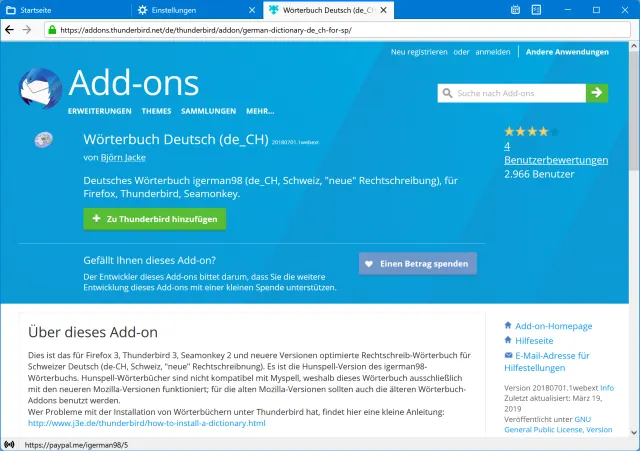
Task: Open SAMMLUNGEN menu
Action: tap(209, 111)
